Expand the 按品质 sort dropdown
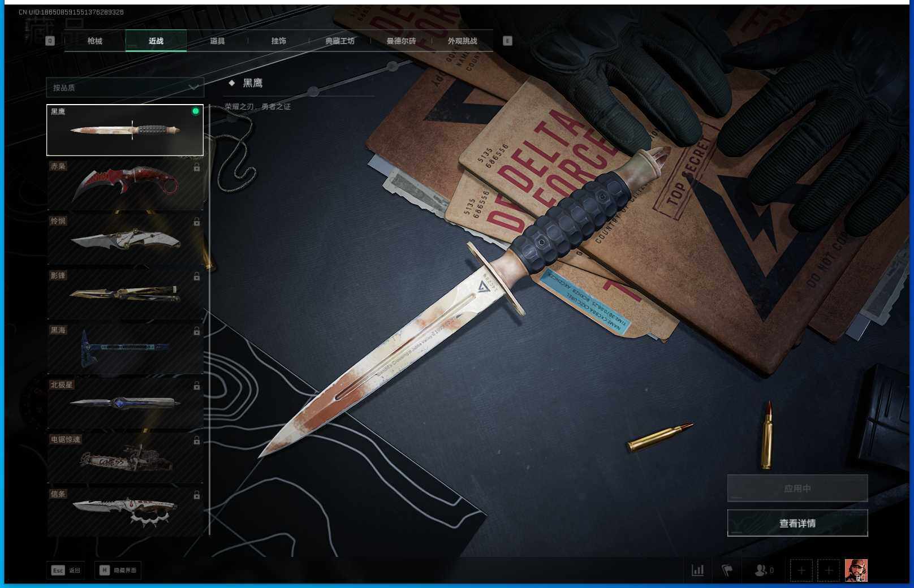914x588 pixels. tap(125, 88)
